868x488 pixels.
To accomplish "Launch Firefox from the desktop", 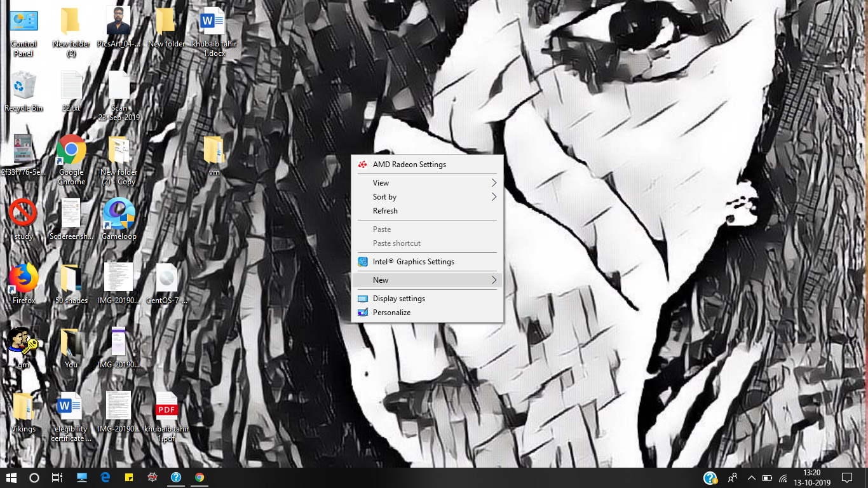I will pyautogui.click(x=23, y=278).
